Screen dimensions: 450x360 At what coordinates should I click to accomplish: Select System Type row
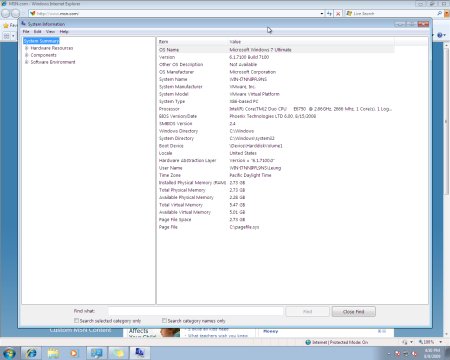276,101
